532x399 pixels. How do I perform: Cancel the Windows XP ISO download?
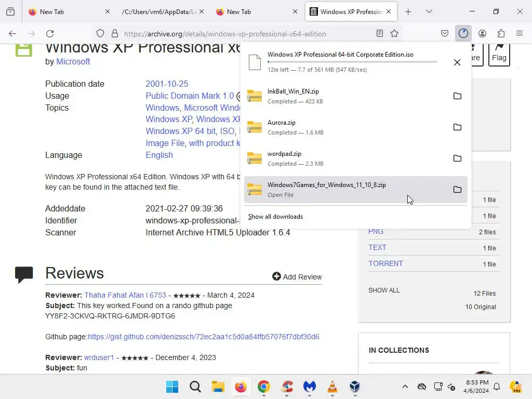457,62
